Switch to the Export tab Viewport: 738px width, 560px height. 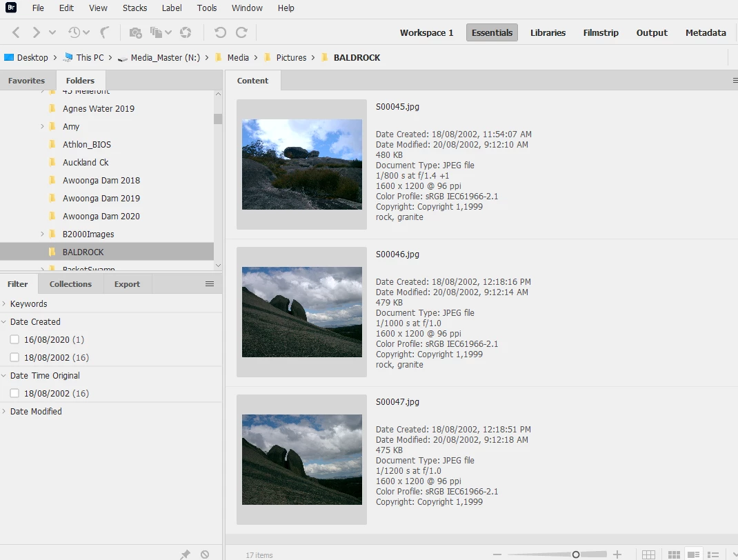coord(127,283)
